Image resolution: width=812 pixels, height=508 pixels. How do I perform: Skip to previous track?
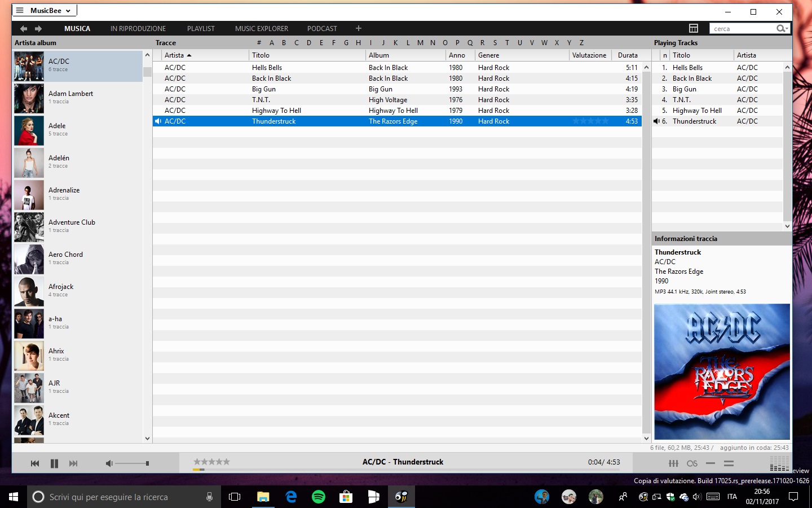35,463
